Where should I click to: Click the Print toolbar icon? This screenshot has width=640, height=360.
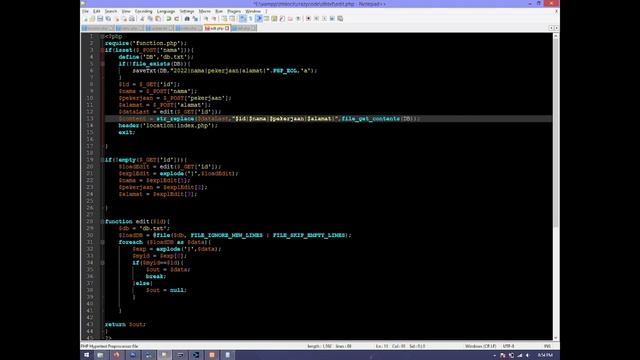[132, 19]
